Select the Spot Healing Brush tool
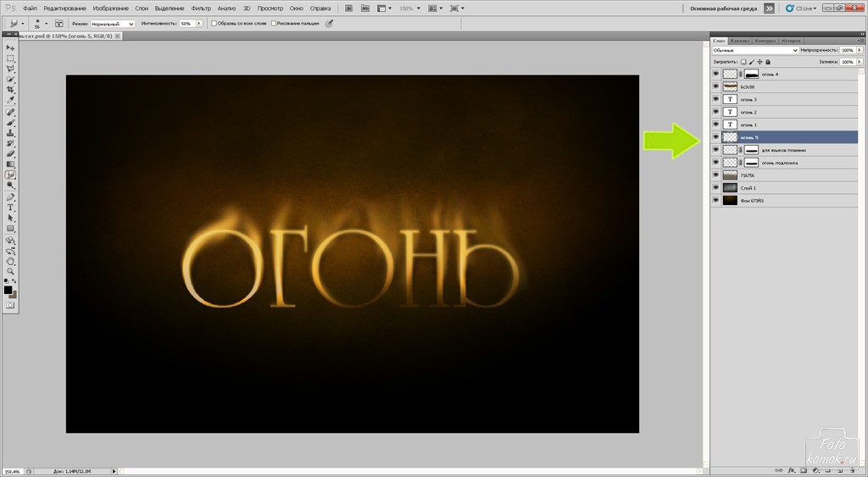868x477 pixels. point(10,112)
